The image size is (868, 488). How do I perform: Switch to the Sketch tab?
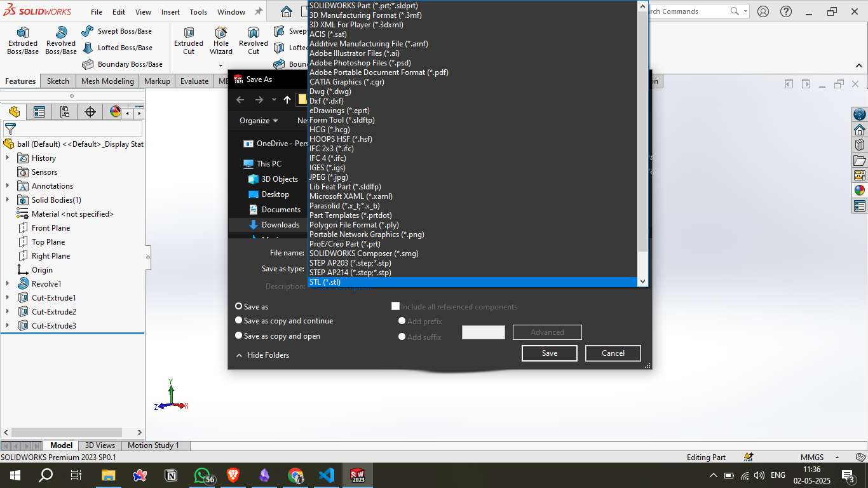(x=58, y=81)
